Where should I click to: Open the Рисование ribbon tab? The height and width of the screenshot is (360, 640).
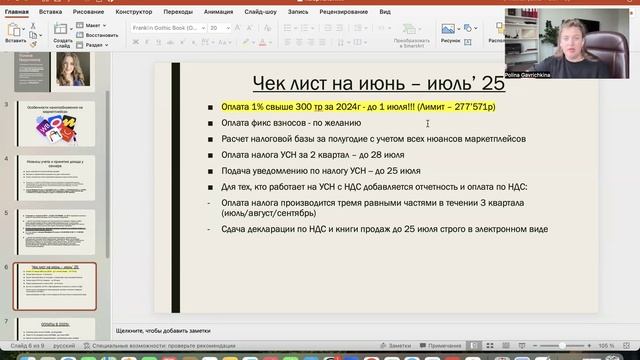[88, 12]
